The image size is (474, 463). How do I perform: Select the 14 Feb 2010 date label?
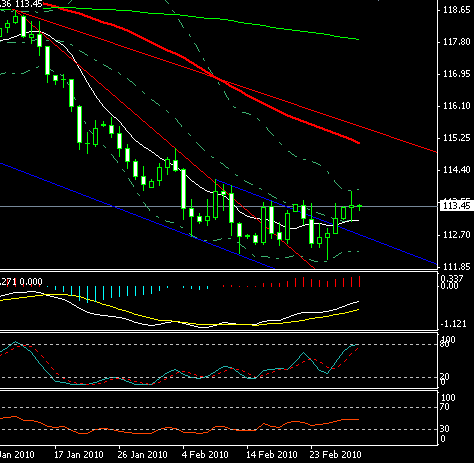272,455
